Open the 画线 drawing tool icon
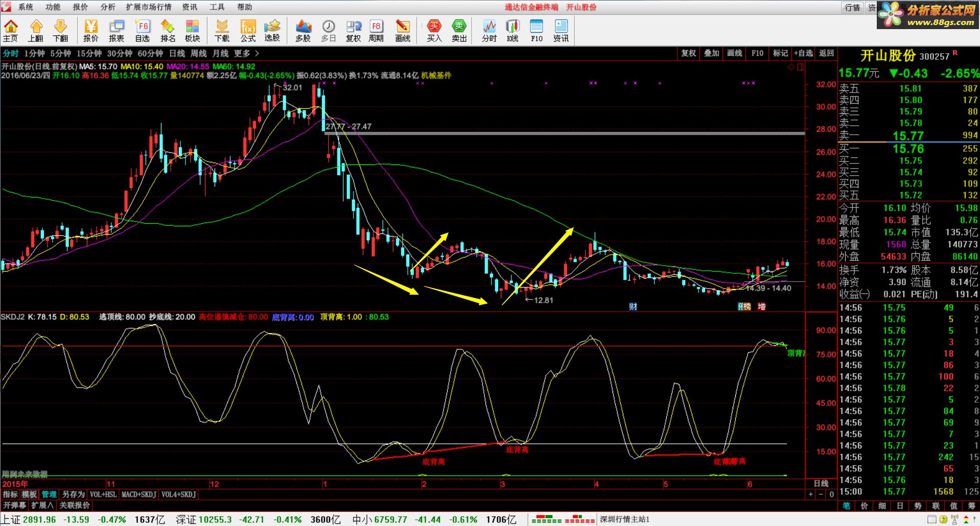 (403, 31)
